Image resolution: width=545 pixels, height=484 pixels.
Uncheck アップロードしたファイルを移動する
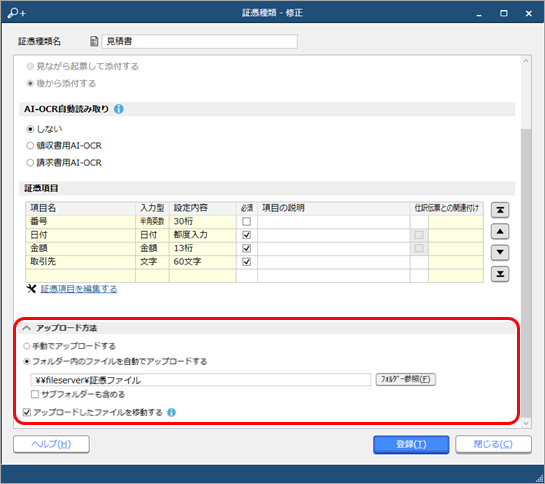click(x=27, y=412)
